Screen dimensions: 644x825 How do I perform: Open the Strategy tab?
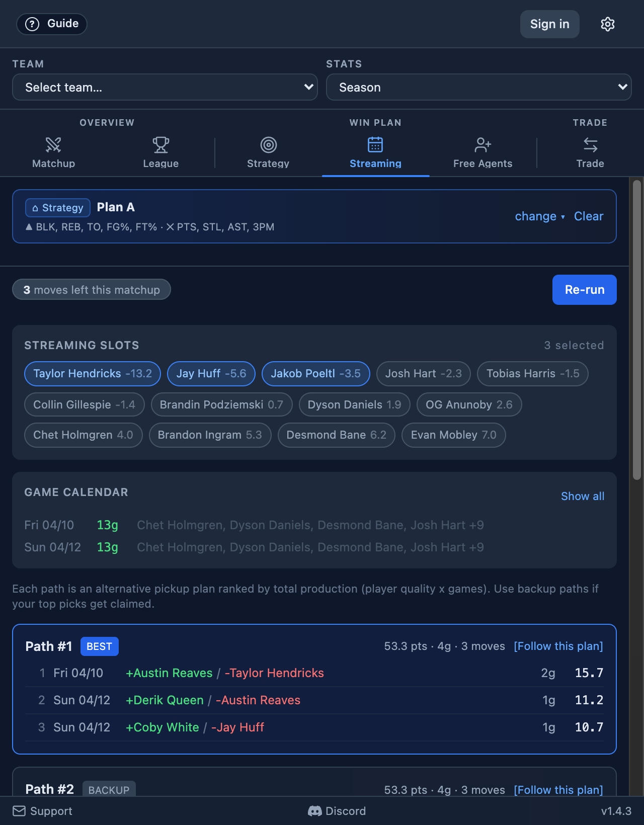[268, 153]
